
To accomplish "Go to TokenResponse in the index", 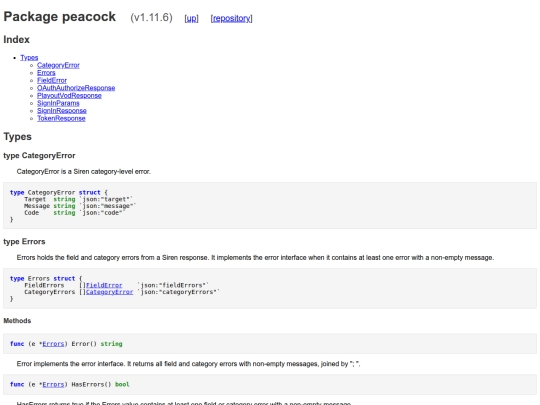I will click(61, 118).
